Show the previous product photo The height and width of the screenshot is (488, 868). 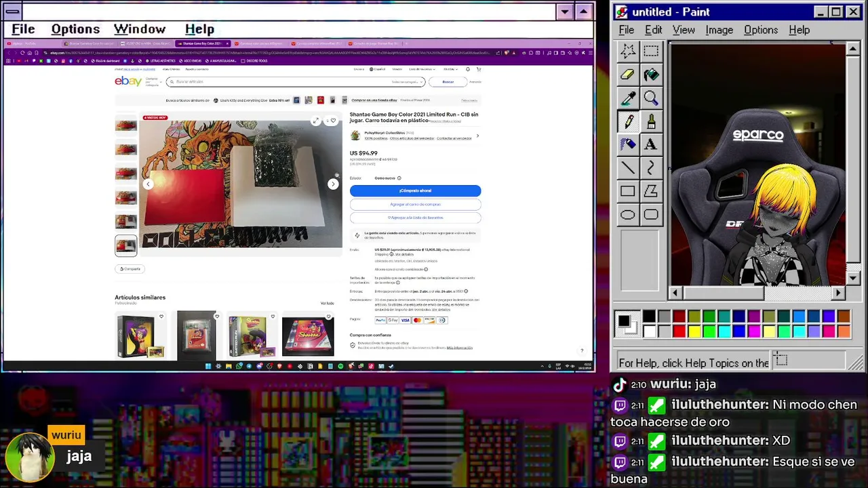148,184
